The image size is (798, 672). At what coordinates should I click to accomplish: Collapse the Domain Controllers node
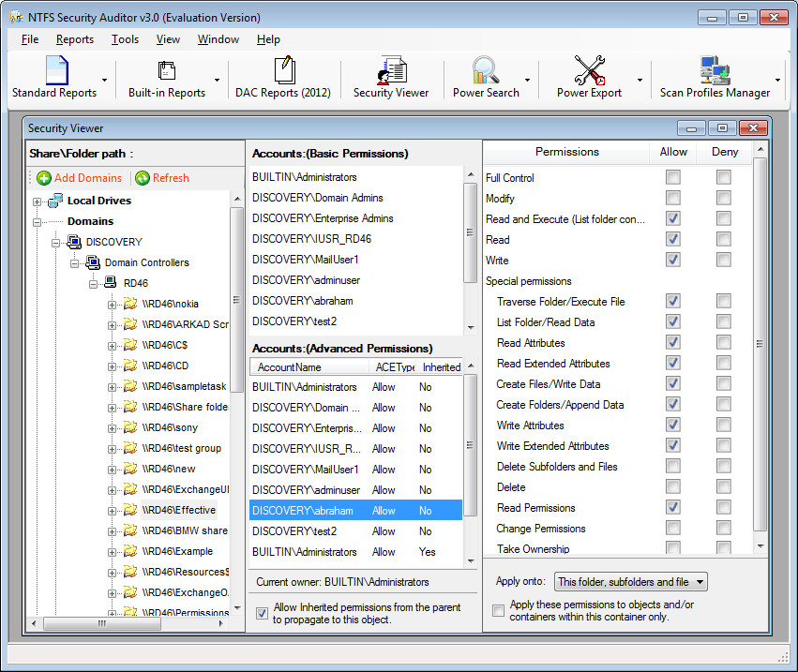tap(74, 263)
